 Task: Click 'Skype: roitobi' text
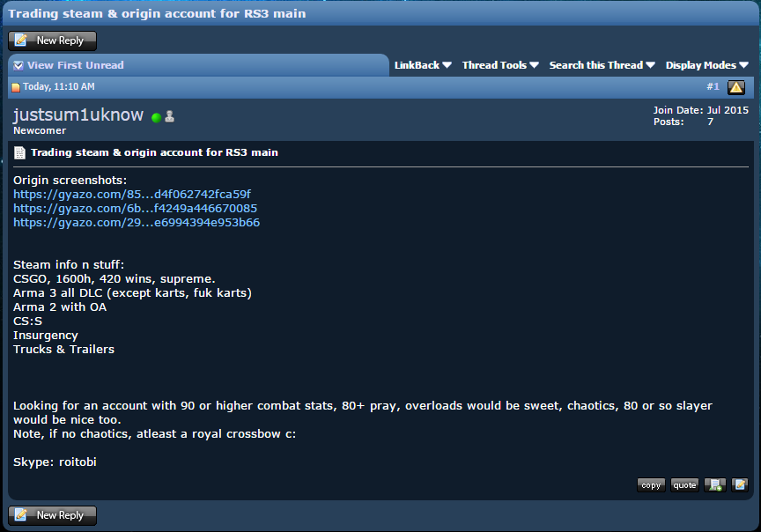55,462
